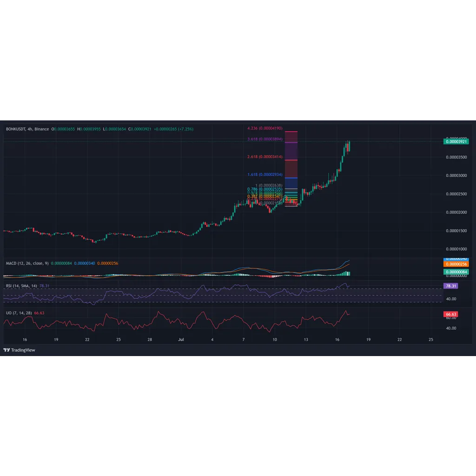Select the 1.618 (0.00002934) Fibonacci label

click(264, 175)
